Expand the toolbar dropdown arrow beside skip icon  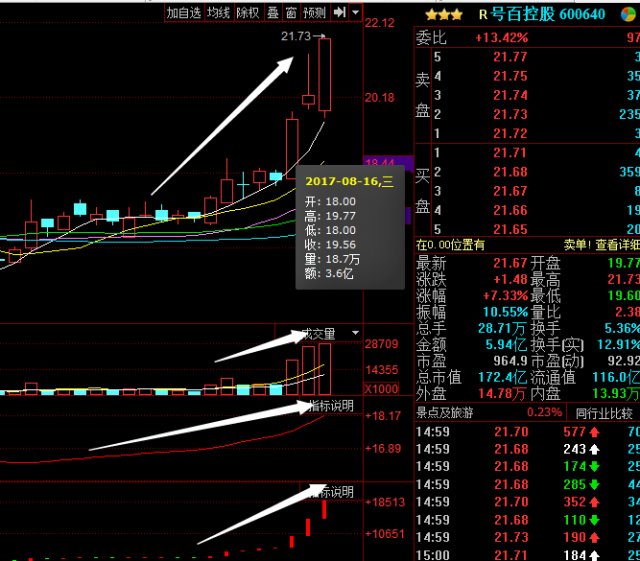pos(355,13)
